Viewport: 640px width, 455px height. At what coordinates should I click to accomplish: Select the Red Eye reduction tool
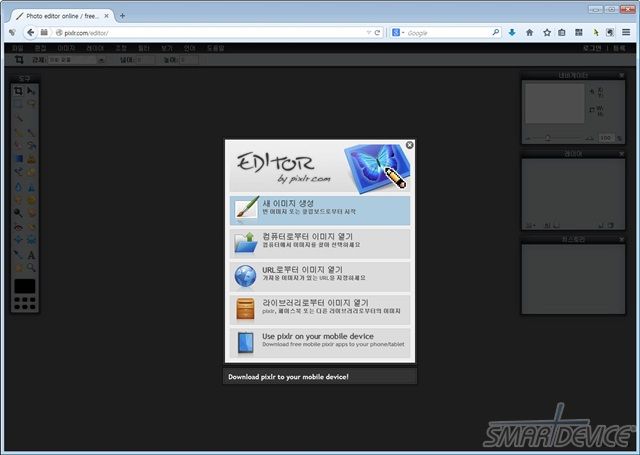(18, 226)
